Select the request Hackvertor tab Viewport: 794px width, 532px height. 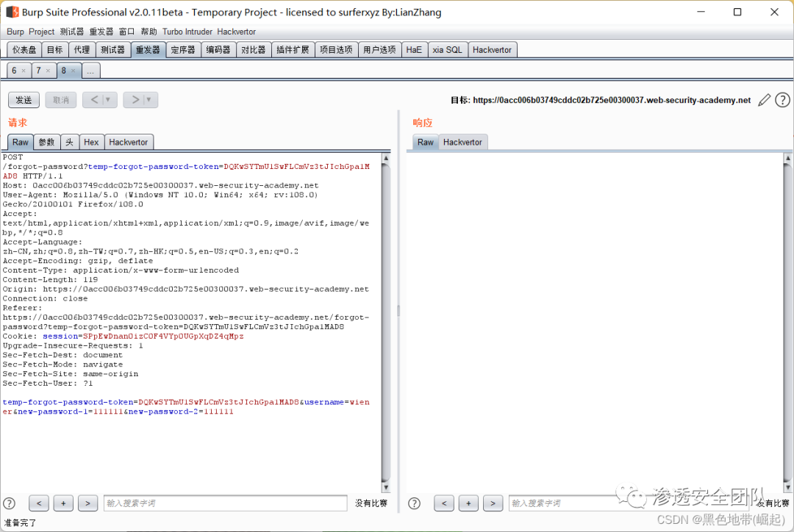pyautogui.click(x=129, y=143)
